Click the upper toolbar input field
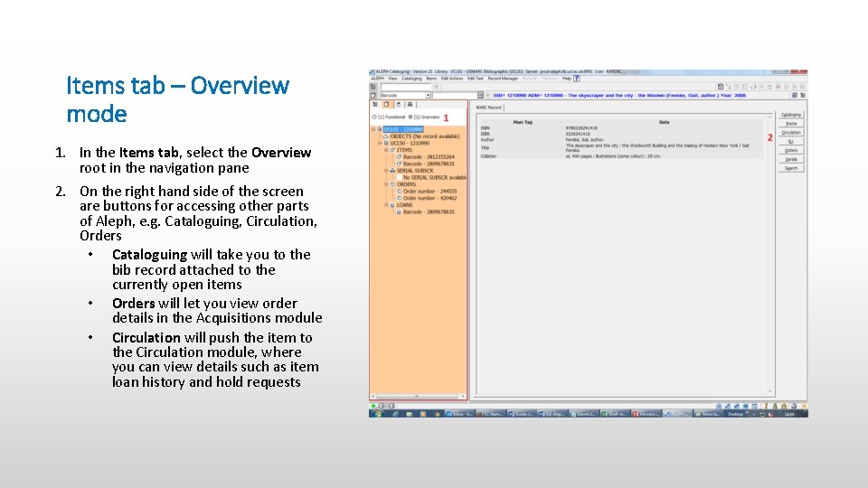 pyautogui.click(x=405, y=87)
